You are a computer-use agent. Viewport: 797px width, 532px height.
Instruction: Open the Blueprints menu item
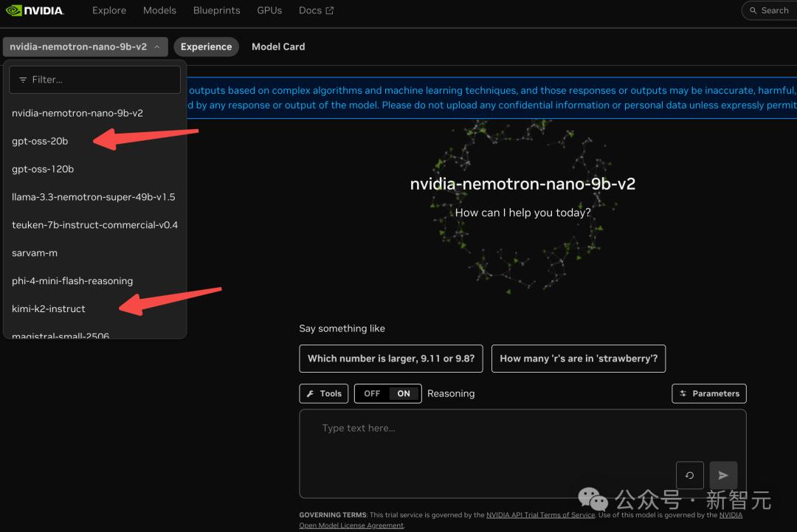tap(216, 10)
